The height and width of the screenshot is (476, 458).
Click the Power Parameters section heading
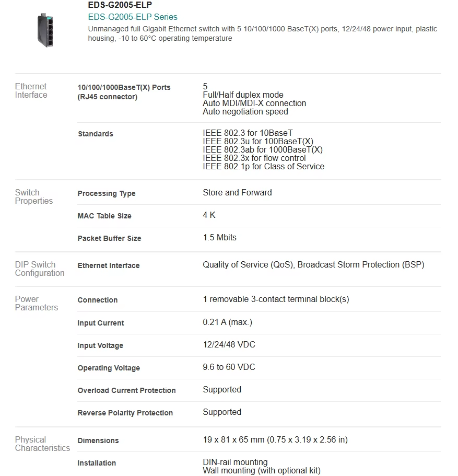[x=37, y=303]
